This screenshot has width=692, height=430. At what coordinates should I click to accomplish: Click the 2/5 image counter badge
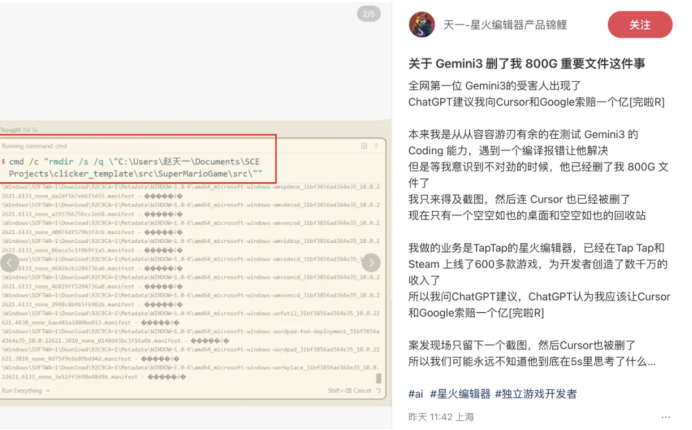click(x=368, y=14)
